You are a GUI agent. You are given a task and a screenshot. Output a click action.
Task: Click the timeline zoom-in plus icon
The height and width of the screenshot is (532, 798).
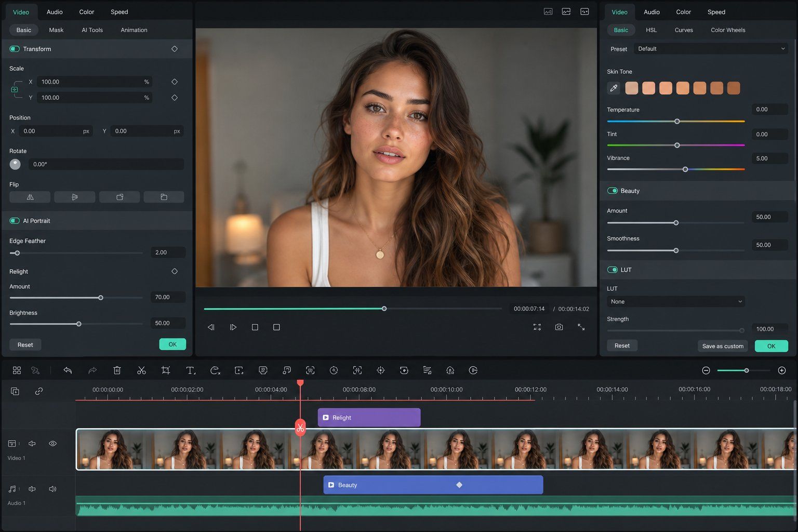click(x=782, y=370)
